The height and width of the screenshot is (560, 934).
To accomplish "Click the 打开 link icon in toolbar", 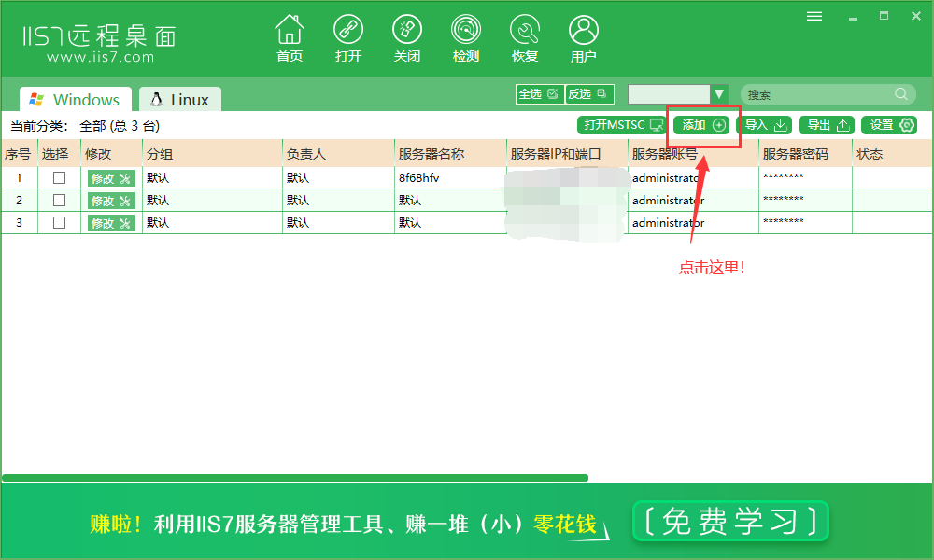I will point(348,30).
